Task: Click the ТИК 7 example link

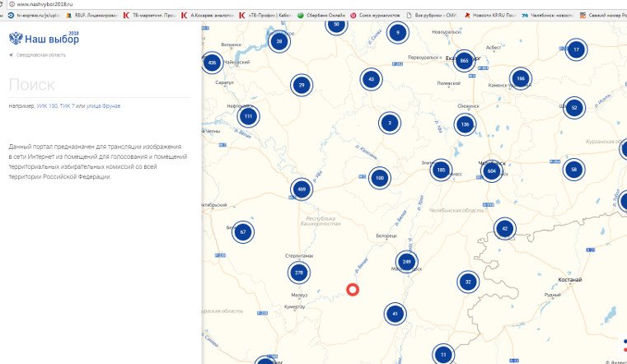Action: pos(70,106)
